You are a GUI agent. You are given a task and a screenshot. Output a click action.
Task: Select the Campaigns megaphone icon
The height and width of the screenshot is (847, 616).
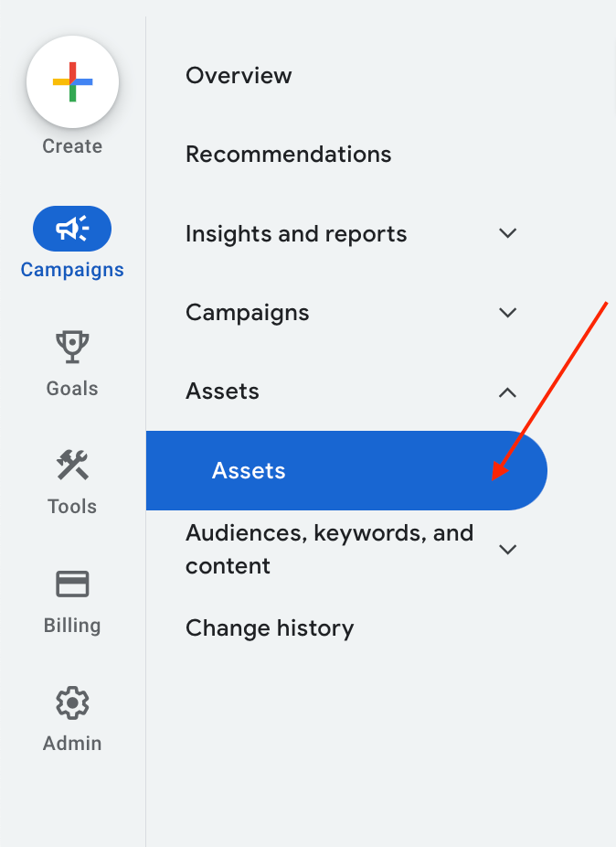point(72,229)
